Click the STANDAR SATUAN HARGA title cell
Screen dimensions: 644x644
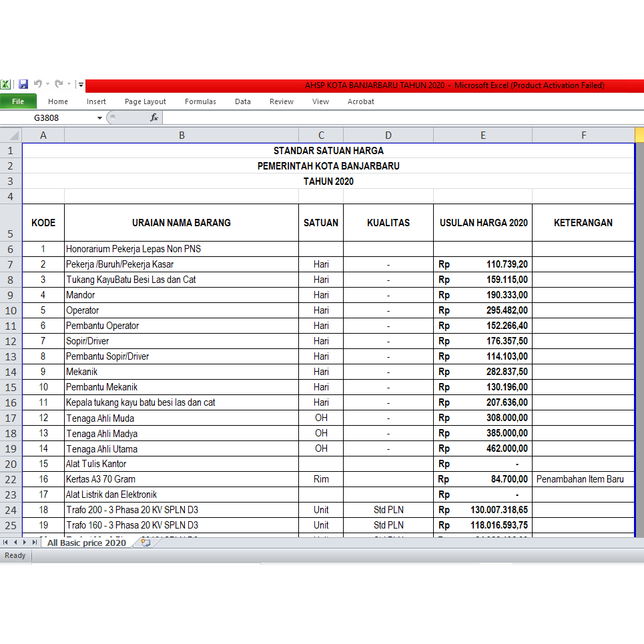328,151
